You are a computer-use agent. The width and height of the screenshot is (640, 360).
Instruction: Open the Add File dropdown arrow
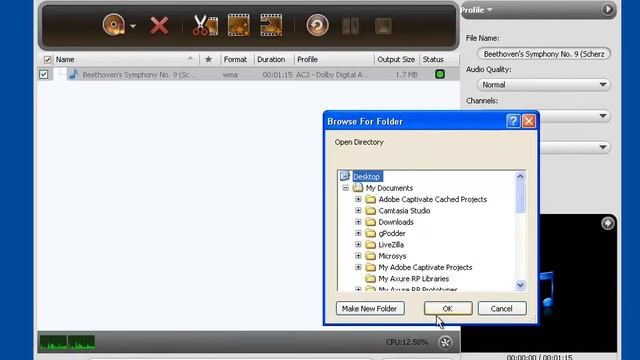point(133,26)
